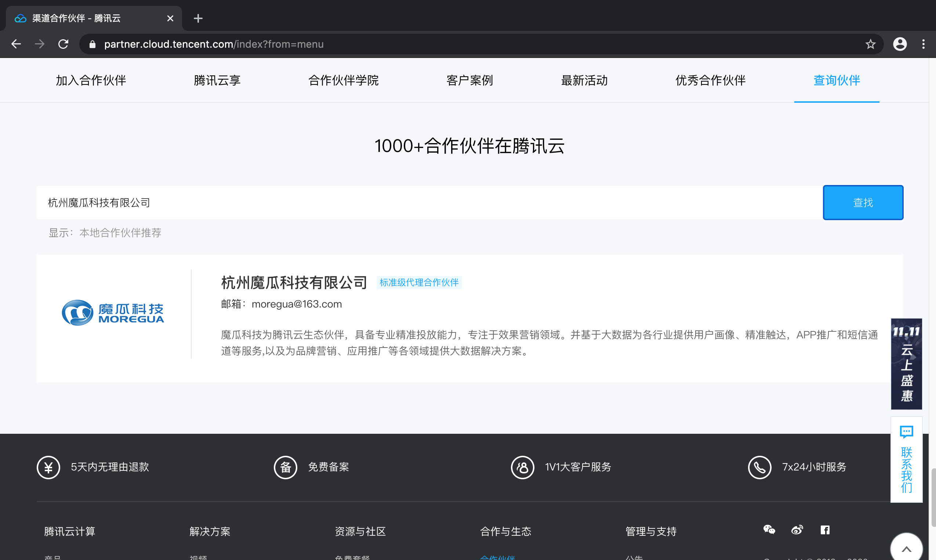Image resolution: width=936 pixels, height=560 pixels.
Task: Open the browser profile avatar
Action: click(900, 44)
